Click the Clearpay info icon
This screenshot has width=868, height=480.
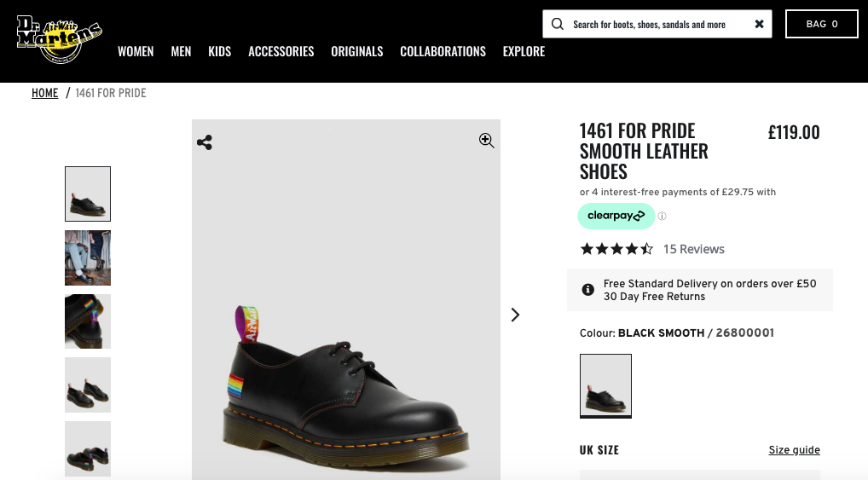[x=662, y=217]
